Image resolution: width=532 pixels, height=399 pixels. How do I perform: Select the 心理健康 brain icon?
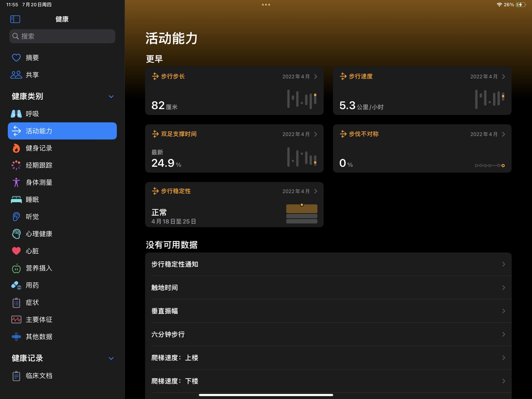click(16, 234)
